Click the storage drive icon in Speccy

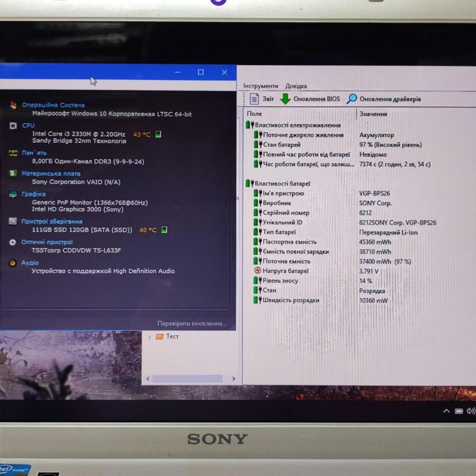tap(13, 221)
